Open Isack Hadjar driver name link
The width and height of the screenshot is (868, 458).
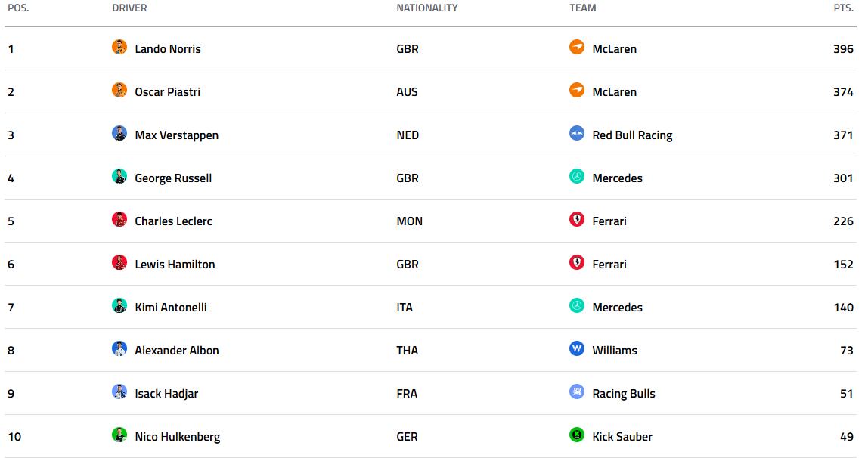click(x=166, y=394)
